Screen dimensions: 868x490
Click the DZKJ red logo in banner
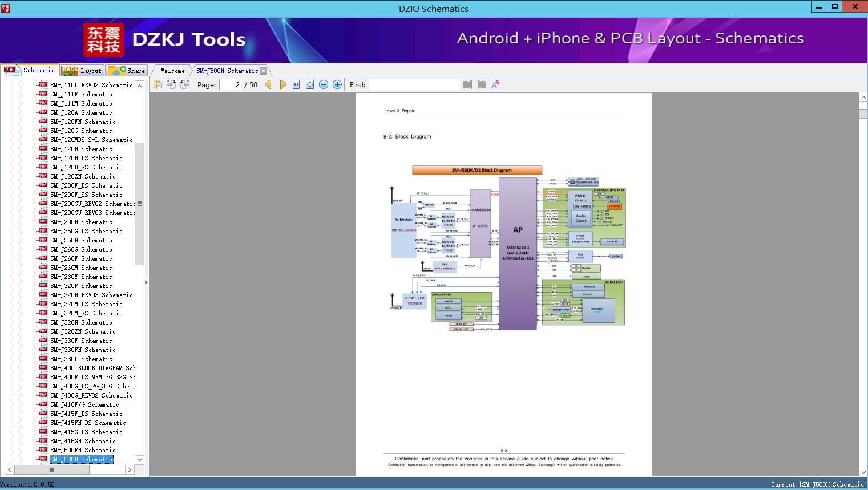point(104,40)
